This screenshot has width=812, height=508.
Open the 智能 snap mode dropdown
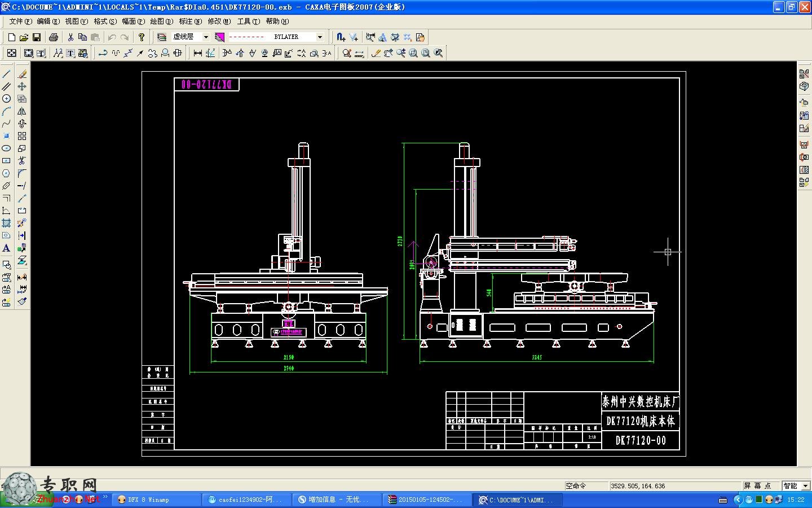[796, 486]
